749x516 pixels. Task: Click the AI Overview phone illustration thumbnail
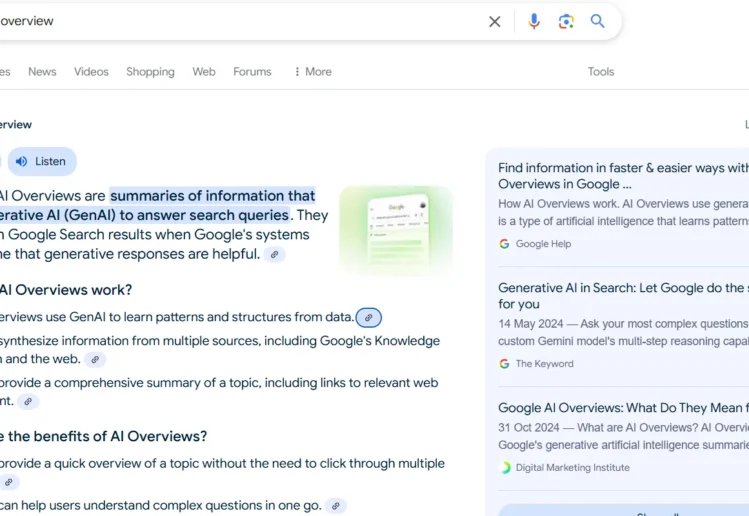(x=396, y=230)
